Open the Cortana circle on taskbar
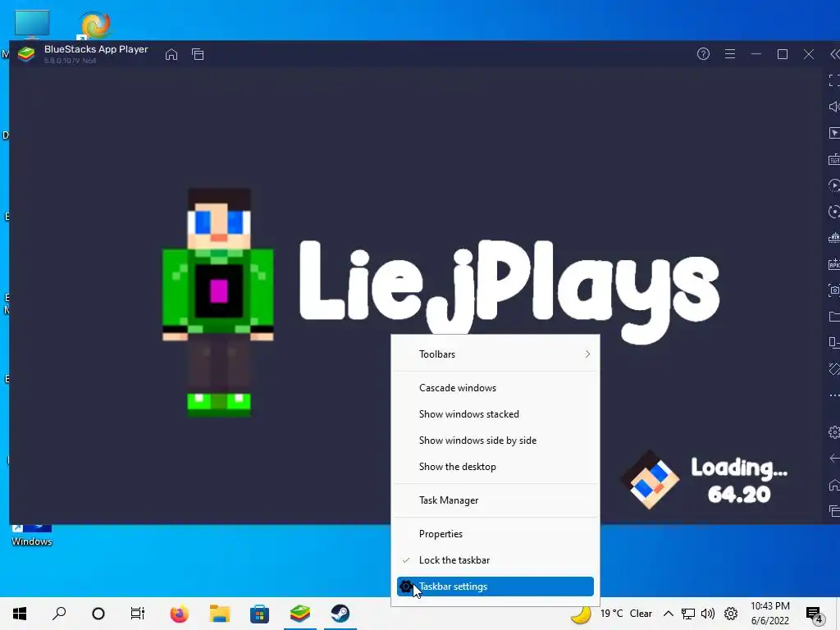The width and height of the screenshot is (840, 630). pyautogui.click(x=98, y=614)
